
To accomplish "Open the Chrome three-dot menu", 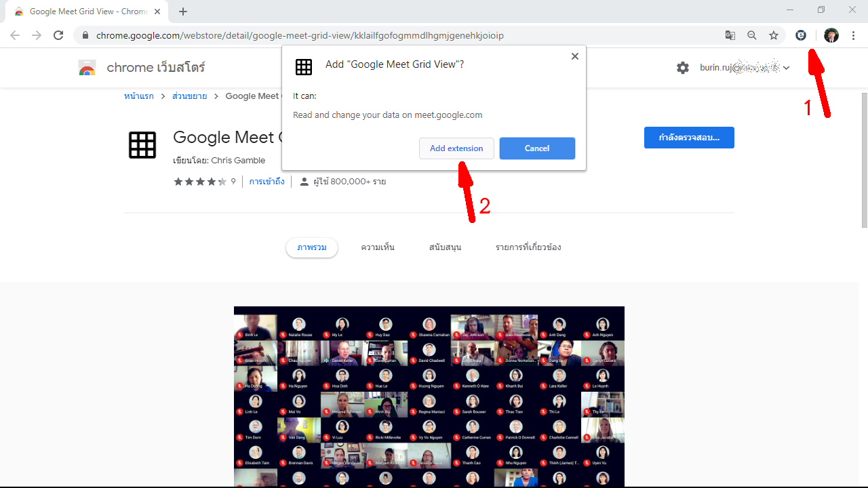I will point(853,35).
